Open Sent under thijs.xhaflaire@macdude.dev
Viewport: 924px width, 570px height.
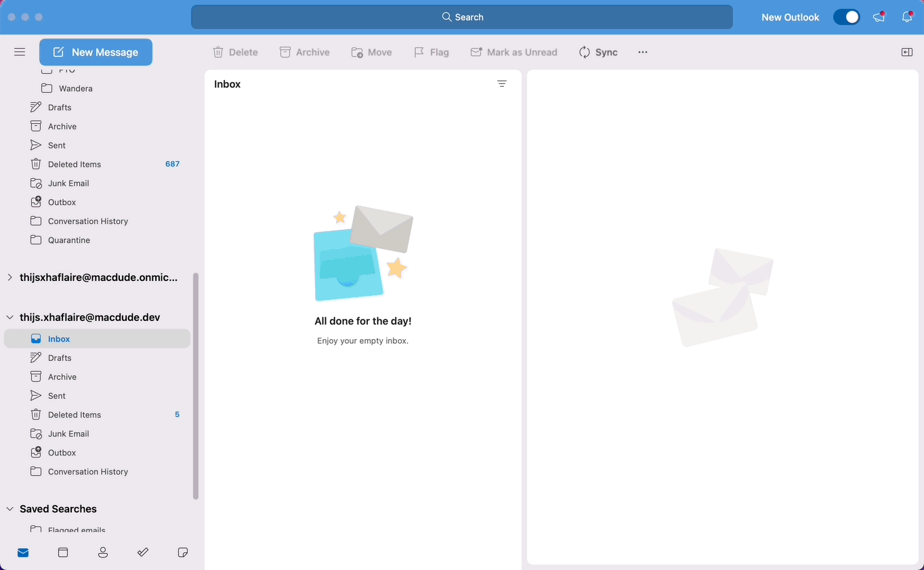coord(97,396)
